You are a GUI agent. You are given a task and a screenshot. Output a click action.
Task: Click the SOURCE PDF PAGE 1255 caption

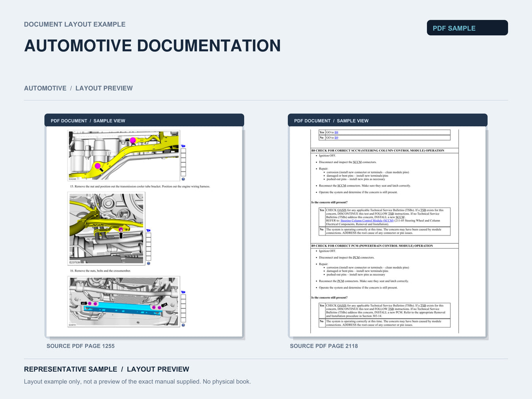pyautogui.click(x=81, y=346)
